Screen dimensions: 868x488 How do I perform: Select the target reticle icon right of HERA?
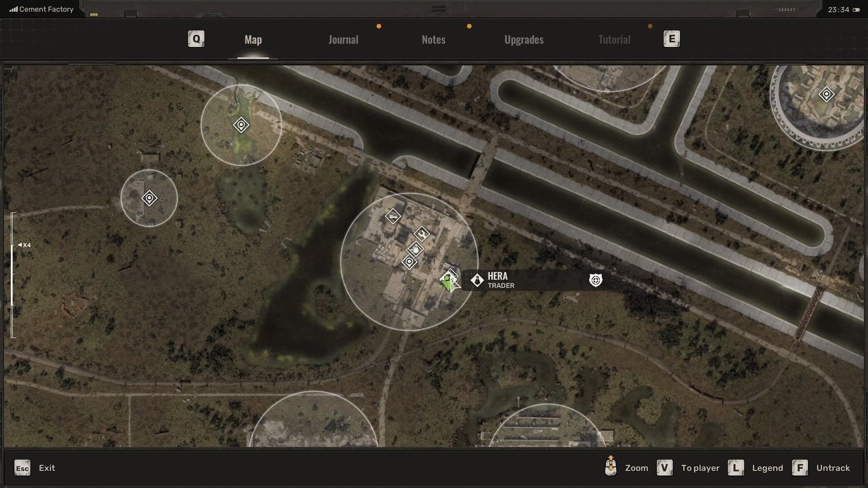[595, 280]
